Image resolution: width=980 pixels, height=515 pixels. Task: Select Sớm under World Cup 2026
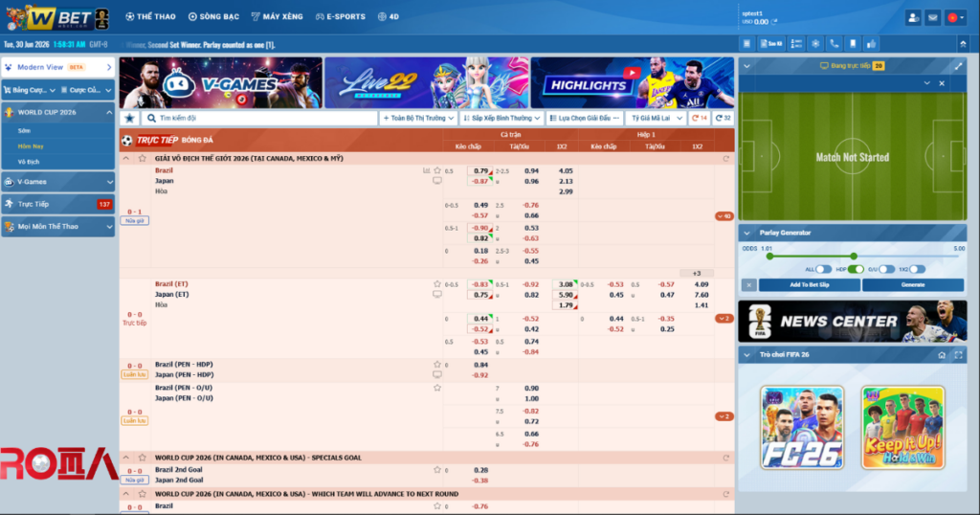tap(24, 130)
